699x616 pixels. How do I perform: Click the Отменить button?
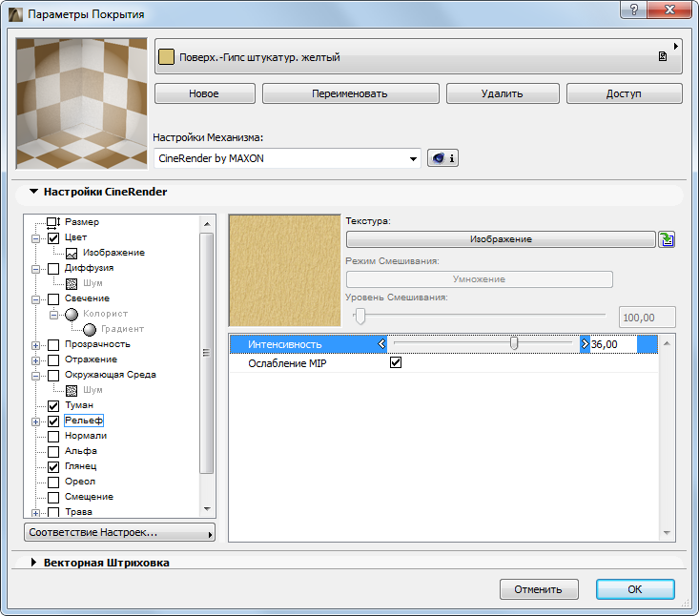(x=539, y=589)
